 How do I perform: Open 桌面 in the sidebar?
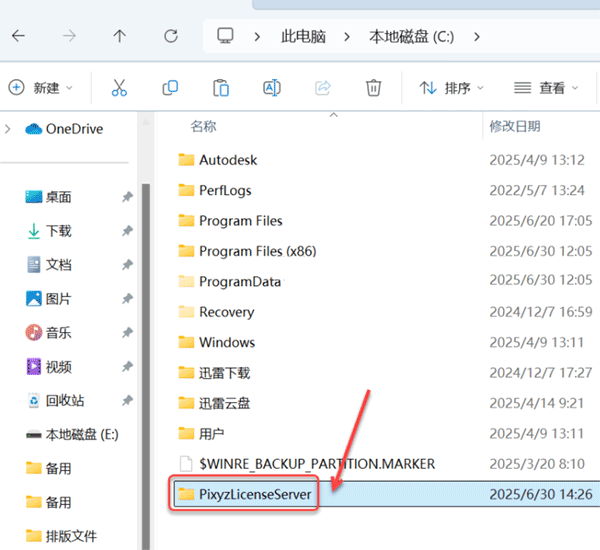pyautogui.click(x=48, y=197)
